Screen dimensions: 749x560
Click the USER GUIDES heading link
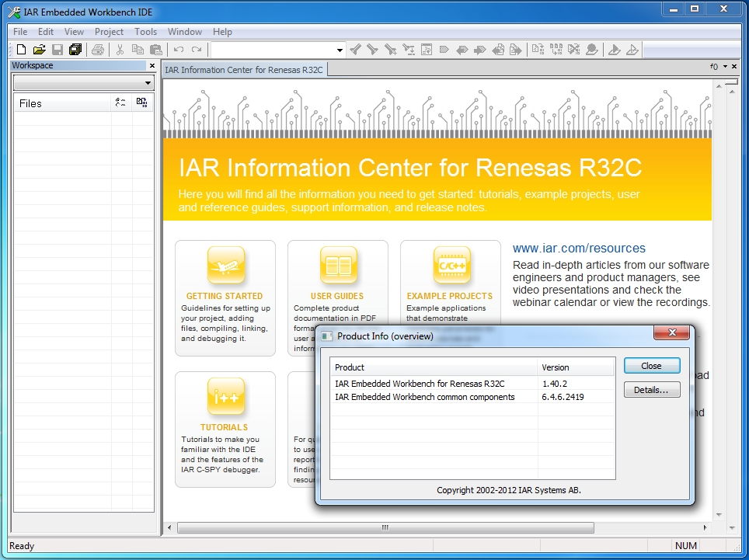tap(337, 296)
